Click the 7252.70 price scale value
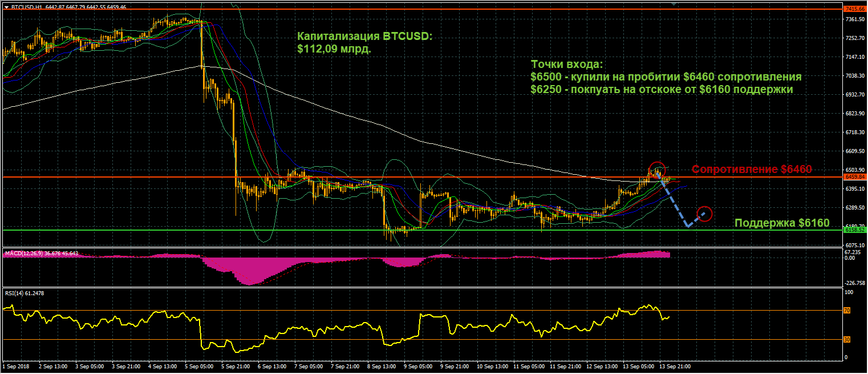This screenshot has width=868, height=374. 854,38
